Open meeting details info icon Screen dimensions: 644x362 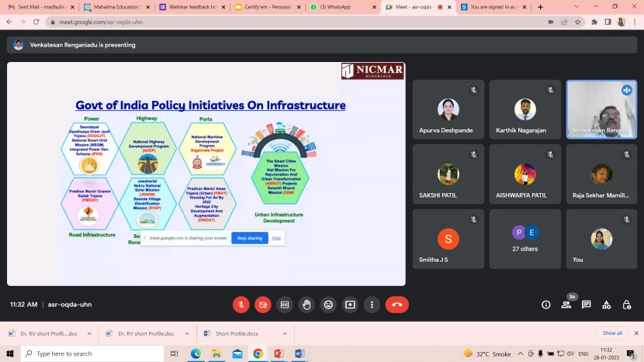pyautogui.click(x=545, y=305)
